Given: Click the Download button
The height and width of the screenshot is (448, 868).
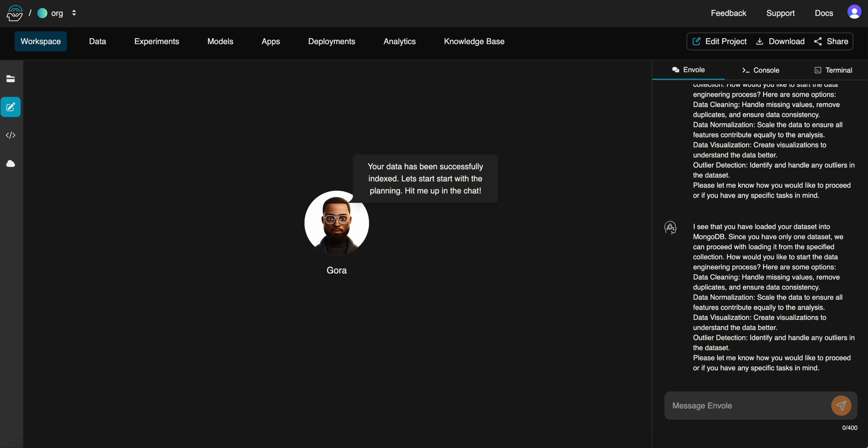Looking at the screenshot, I should [780, 41].
